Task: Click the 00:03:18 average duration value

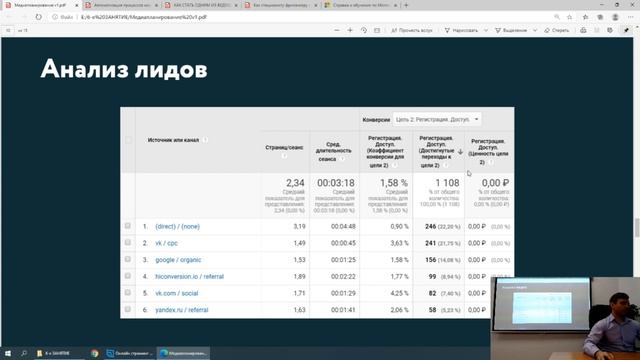Action: pos(336,183)
